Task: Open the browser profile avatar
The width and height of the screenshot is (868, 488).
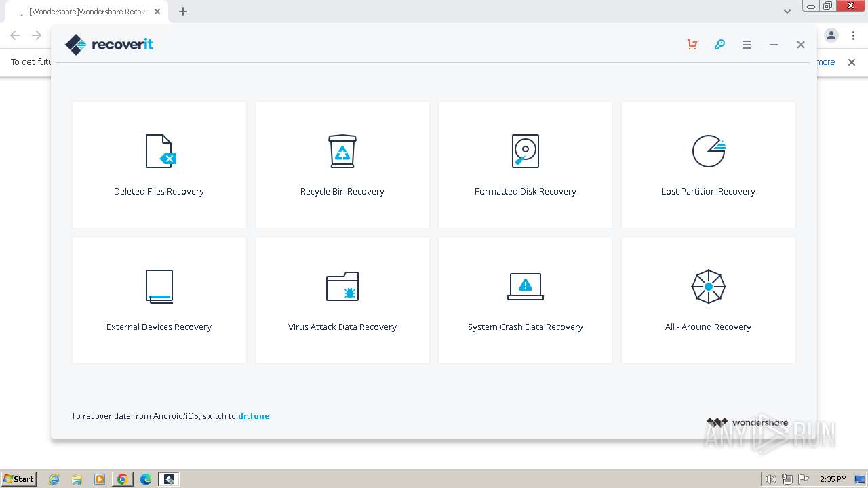Action: click(831, 35)
